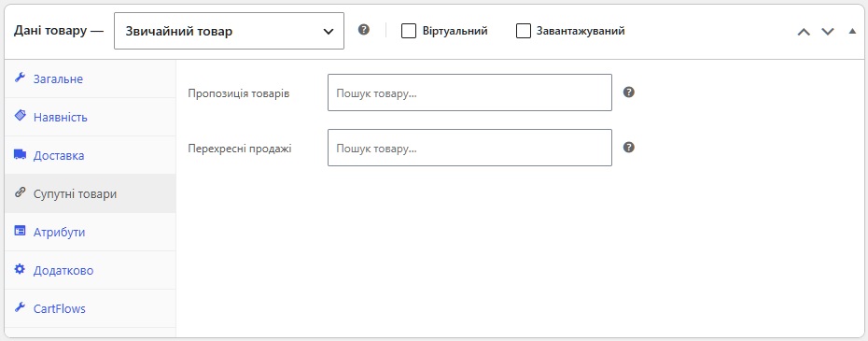The width and height of the screenshot is (868, 341).
Task: Enable the Віртуальний checkbox
Action: click(409, 31)
